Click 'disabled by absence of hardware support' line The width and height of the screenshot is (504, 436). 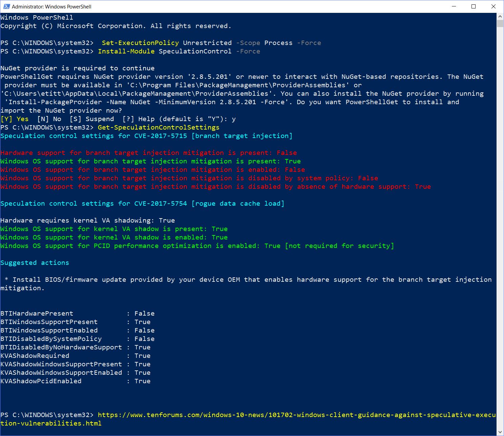(216, 187)
